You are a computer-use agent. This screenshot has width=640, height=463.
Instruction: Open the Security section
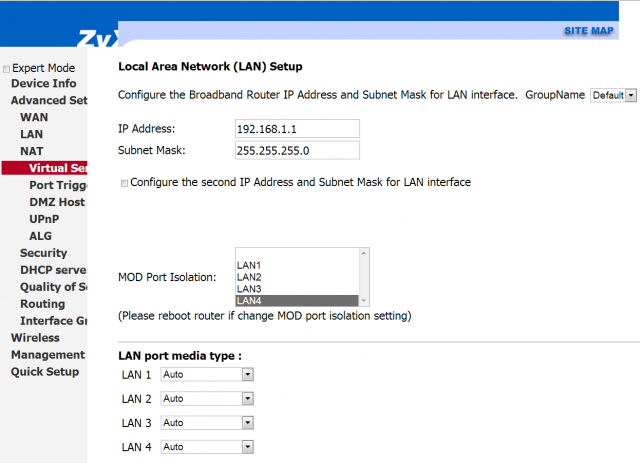[43, 253]
